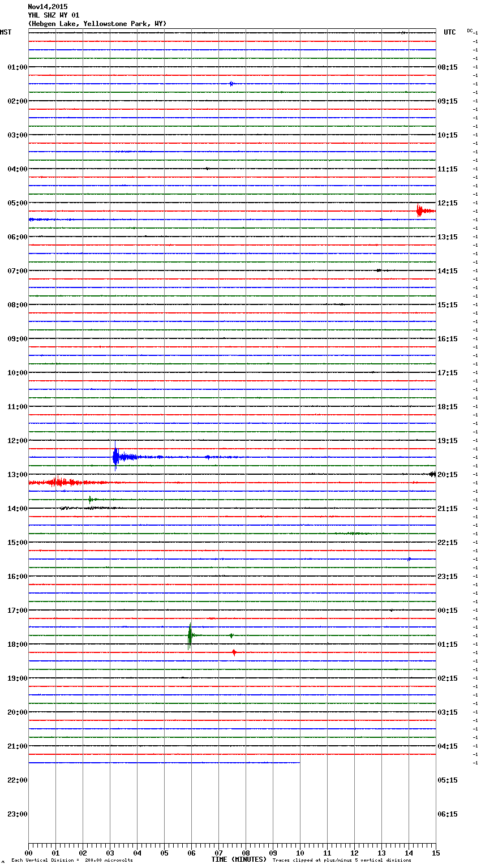This screenshot has height=868, width=481.
Task: Click the "08:15" UTC time label
Action: (448, 67)
